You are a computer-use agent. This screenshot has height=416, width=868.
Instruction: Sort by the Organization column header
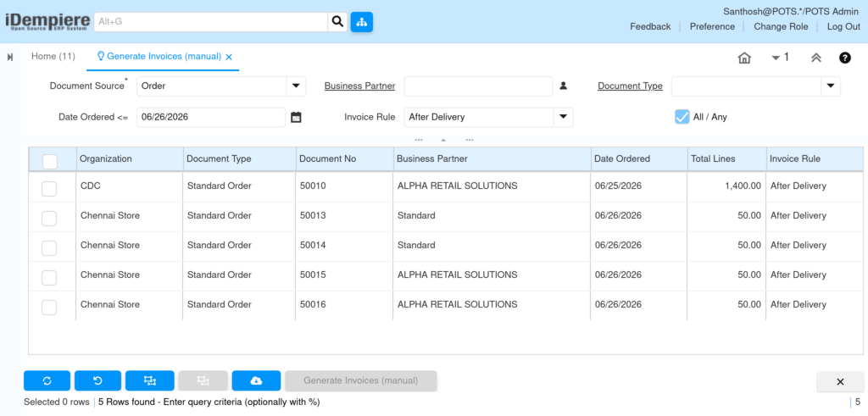click(x=130, y=158)
